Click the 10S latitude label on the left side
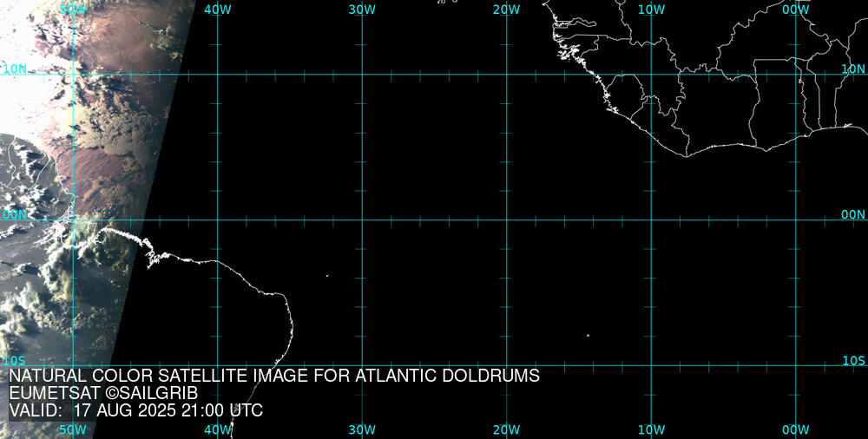Viewport: 868px width, 439px height. (x=15, y=361)
